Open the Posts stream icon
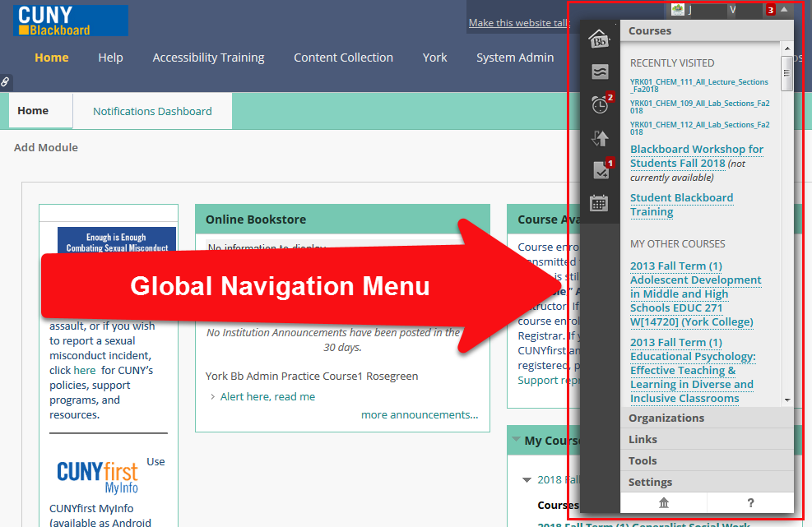812x527 pixels. coord(599,72)
